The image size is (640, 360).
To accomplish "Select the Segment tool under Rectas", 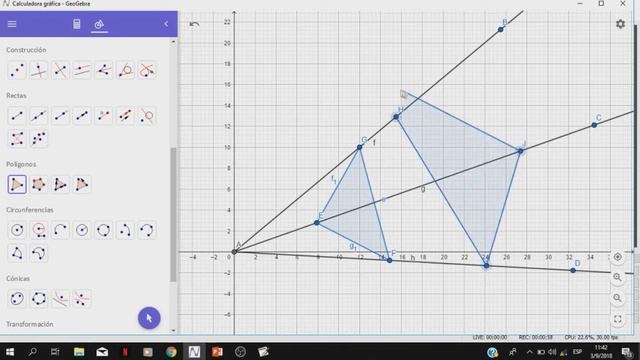I will pos(17,116).
